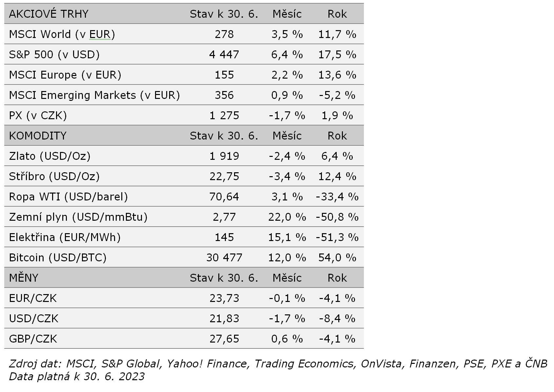Click the USD/CZK row label

(33, 319)
